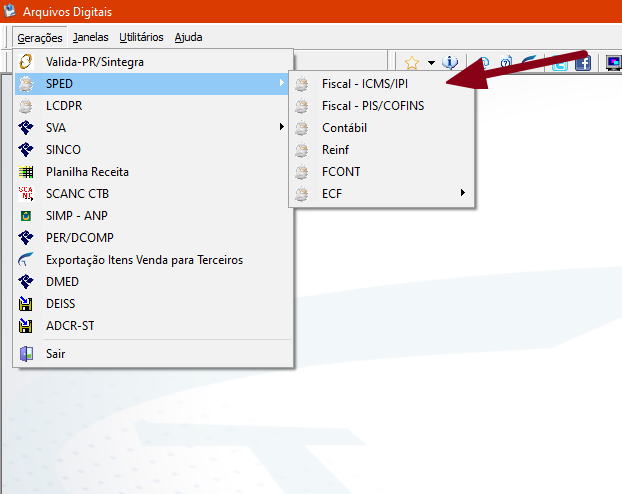This screenshot has width=622, height=494.
Task: Click the SCANC CTB red icon
Action: click(x=26, y=194)
